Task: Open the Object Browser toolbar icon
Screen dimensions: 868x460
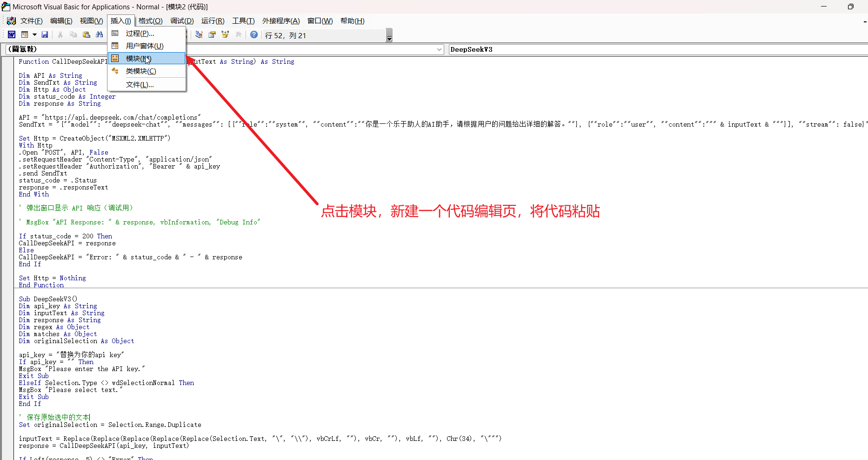Action: pos(225,34)
